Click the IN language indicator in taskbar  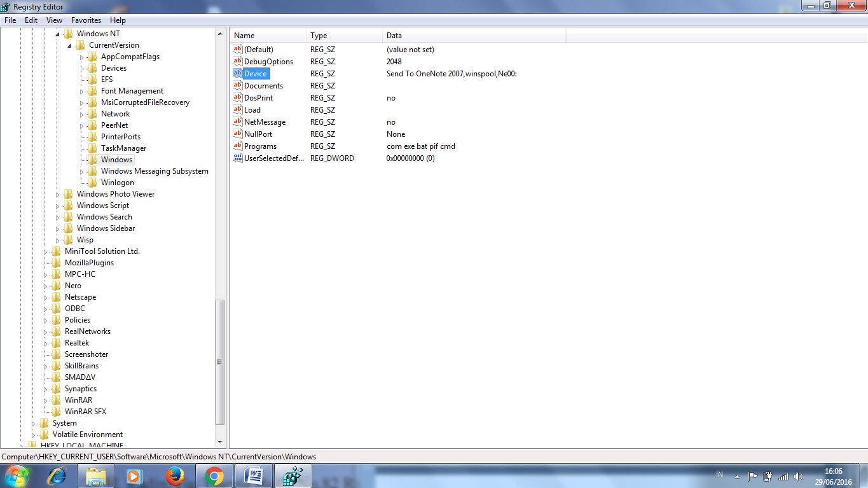click(719, 475)
